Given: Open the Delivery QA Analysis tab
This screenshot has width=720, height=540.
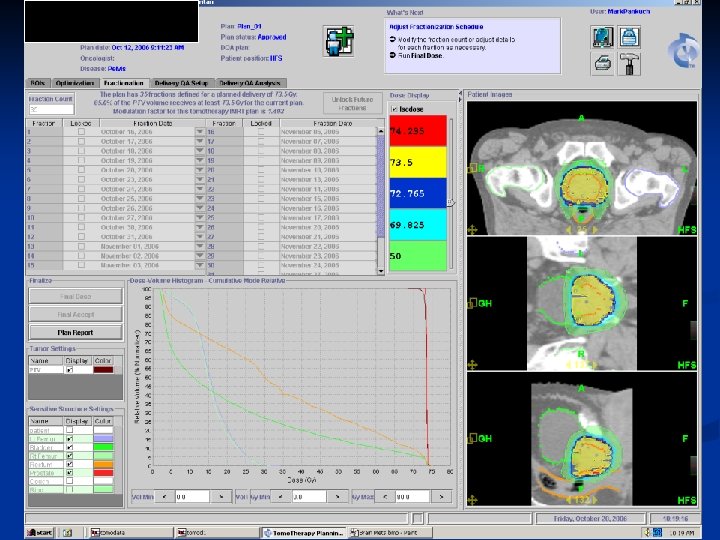Looking at the screenshot, I should coord(251,83).
